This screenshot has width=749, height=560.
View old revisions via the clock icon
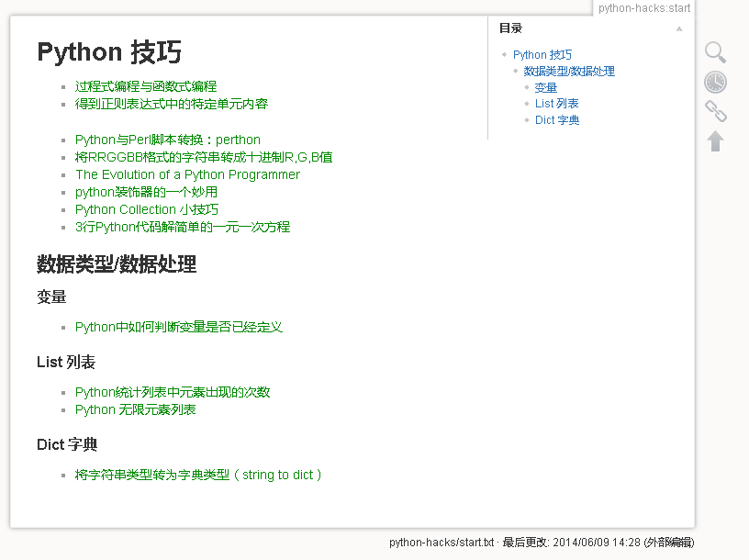click(715, 82)
